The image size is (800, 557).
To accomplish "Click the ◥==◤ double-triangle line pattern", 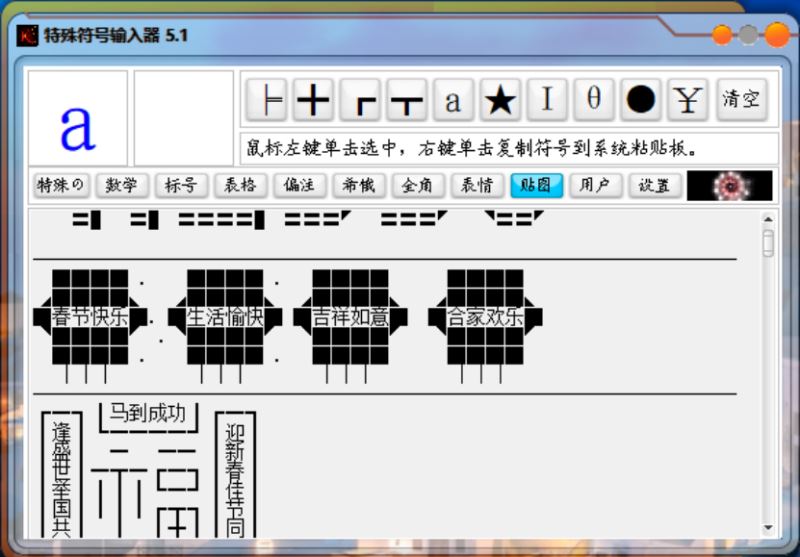I will [x=514, y=218].
